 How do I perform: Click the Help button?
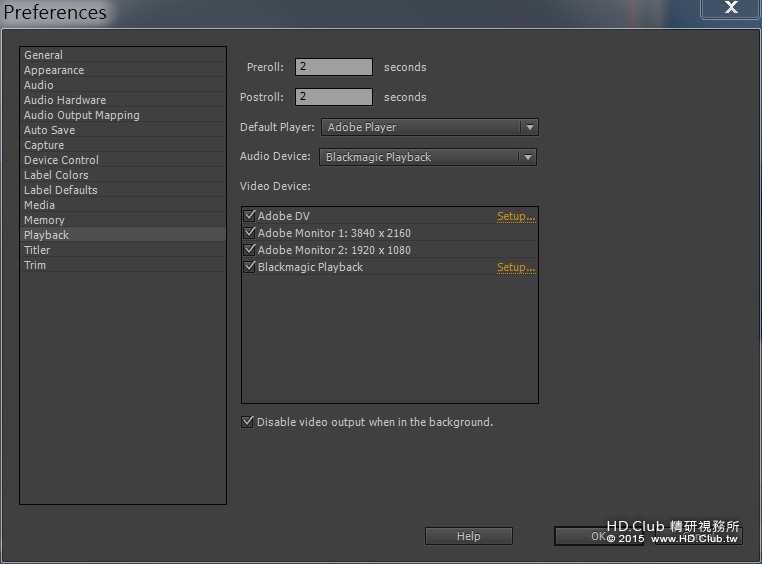[468, 536]
